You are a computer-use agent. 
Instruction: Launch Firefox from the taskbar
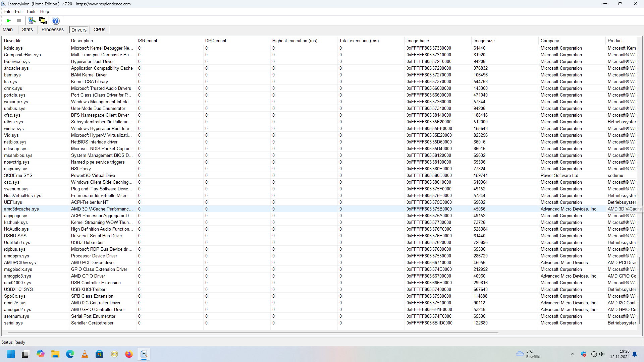(129, 354)
